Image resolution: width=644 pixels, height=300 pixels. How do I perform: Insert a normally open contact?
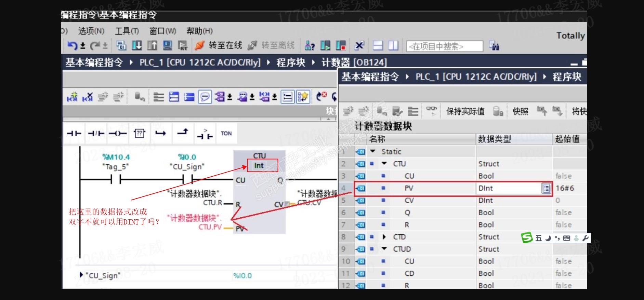74,133
